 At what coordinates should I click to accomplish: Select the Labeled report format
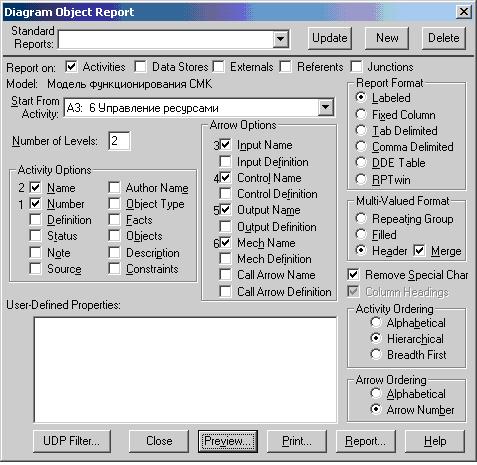[361, 97]
